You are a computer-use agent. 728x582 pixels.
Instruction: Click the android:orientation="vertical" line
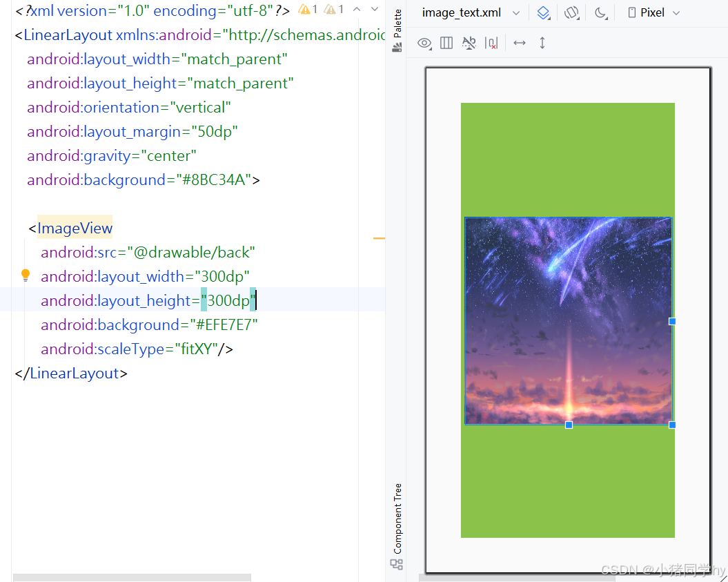[x=128, y=107]
